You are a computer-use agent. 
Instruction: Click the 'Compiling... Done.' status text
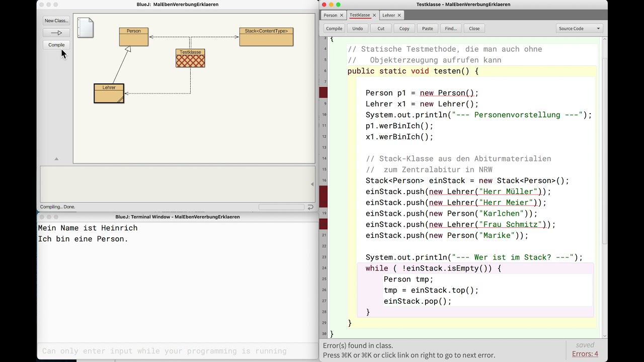[x=58, y=207]
